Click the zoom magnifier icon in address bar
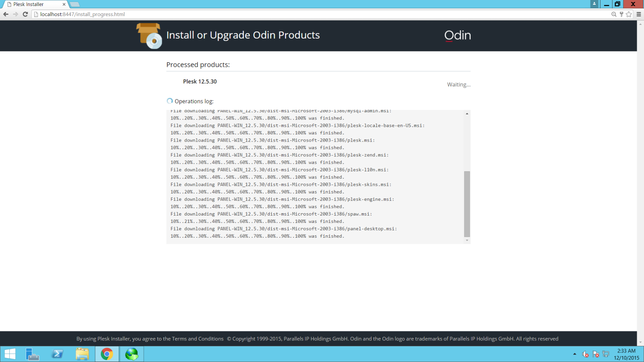644x362 pixels. [x=614, y=14]
